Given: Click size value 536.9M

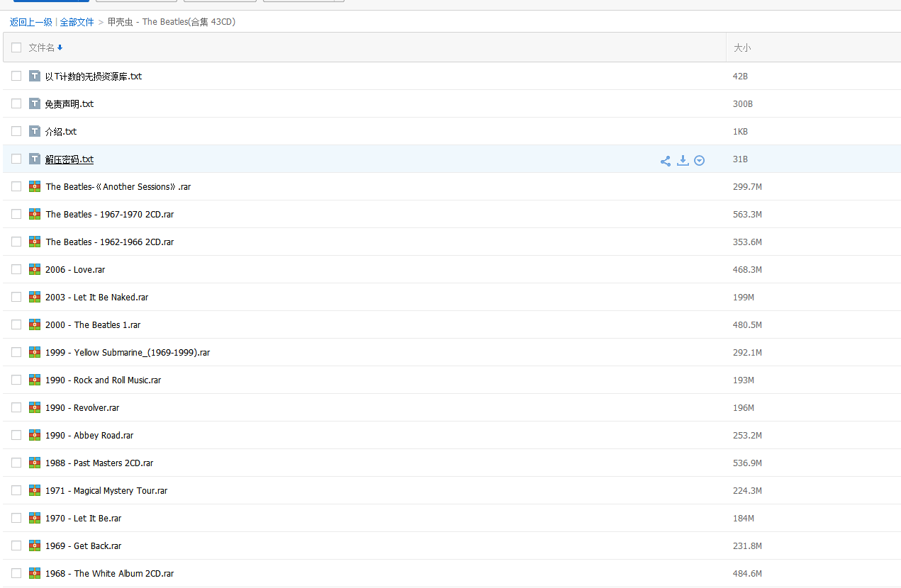Looking at the screenshot, I should click(x=747, y=463).
